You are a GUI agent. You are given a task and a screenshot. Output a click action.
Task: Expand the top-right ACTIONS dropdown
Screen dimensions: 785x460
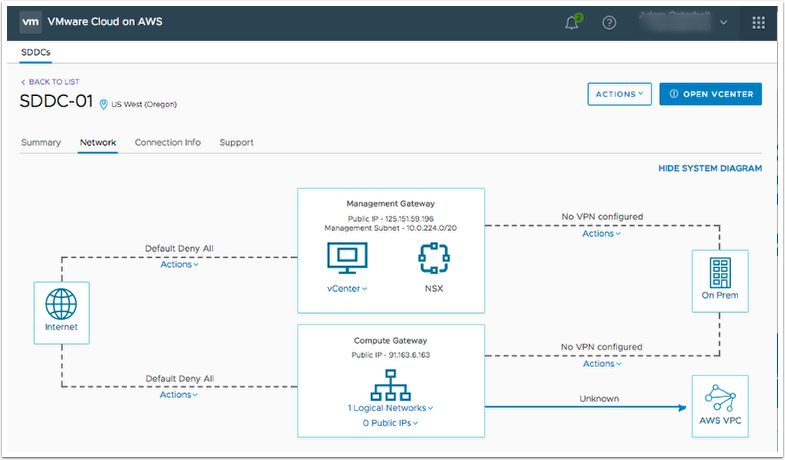619,94
